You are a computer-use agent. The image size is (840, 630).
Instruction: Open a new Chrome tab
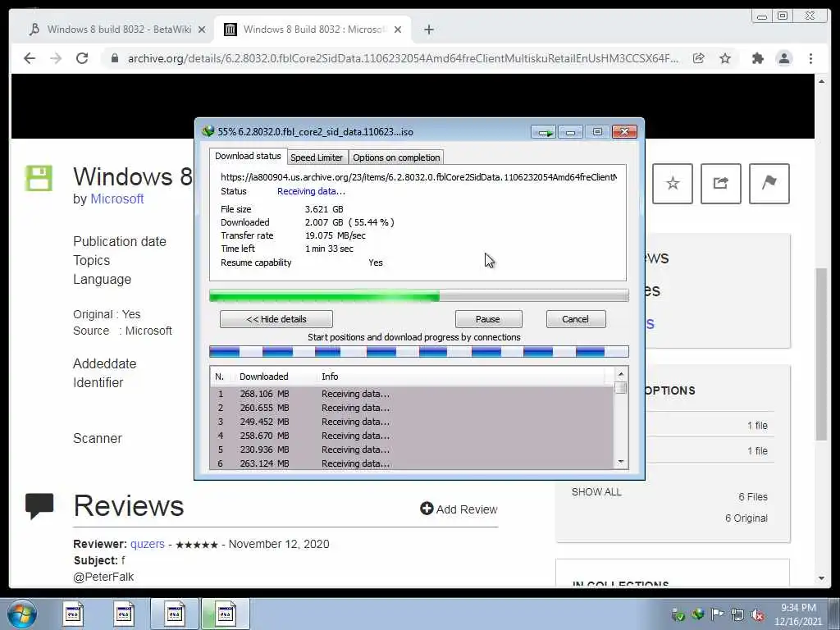pos(428,30)
